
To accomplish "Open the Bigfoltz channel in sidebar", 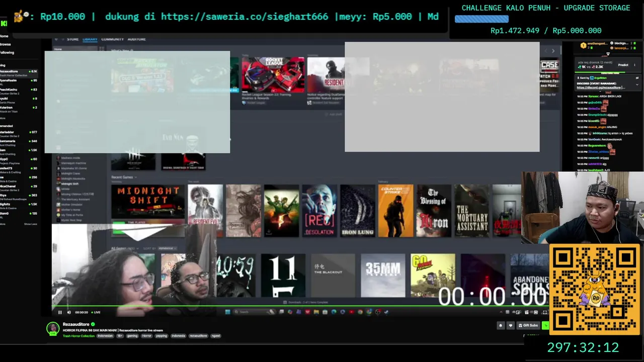I will pos(19,206).
